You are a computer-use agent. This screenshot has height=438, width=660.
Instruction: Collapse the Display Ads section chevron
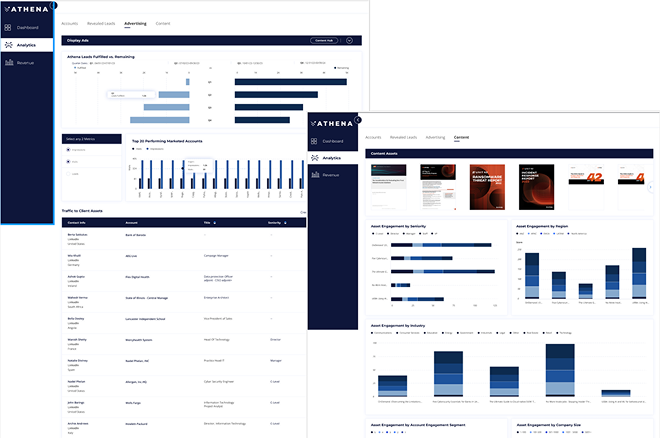349,40
